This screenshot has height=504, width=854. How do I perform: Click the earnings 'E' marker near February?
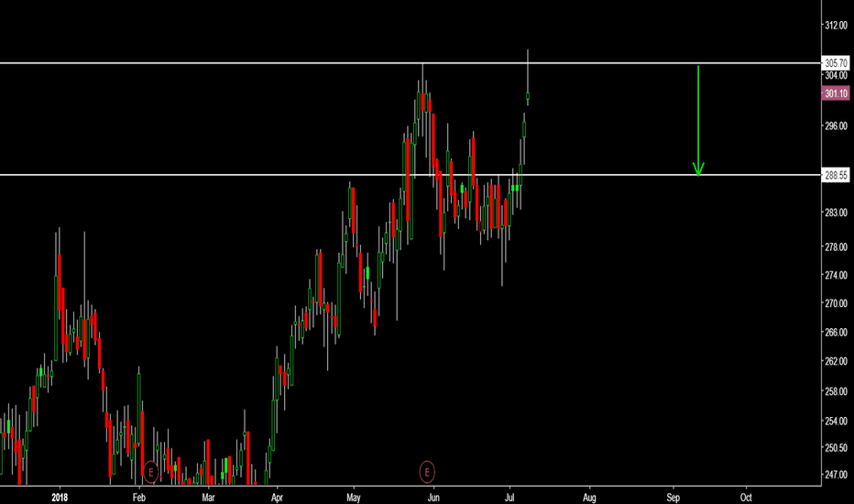[151, 472]
